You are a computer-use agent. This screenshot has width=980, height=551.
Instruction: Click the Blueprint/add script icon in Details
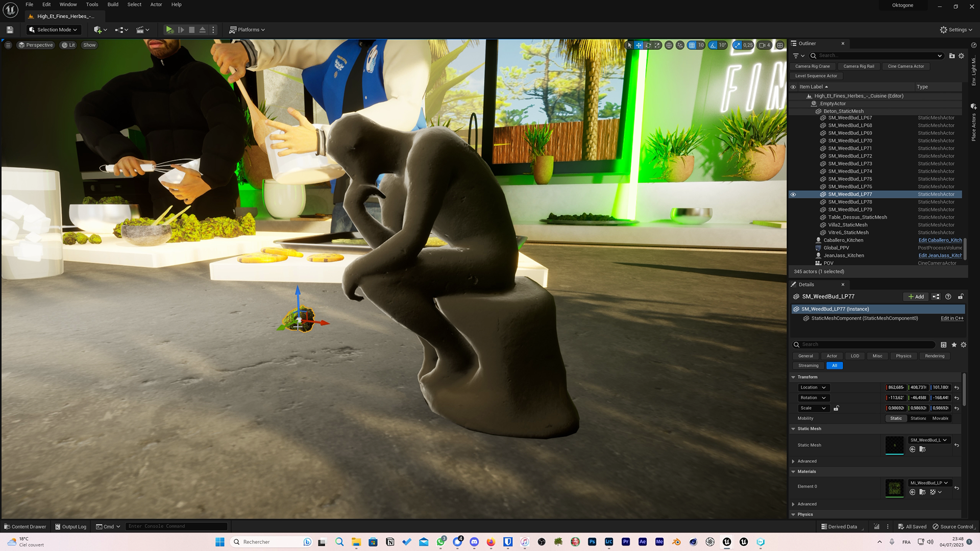tap(936, 296)
